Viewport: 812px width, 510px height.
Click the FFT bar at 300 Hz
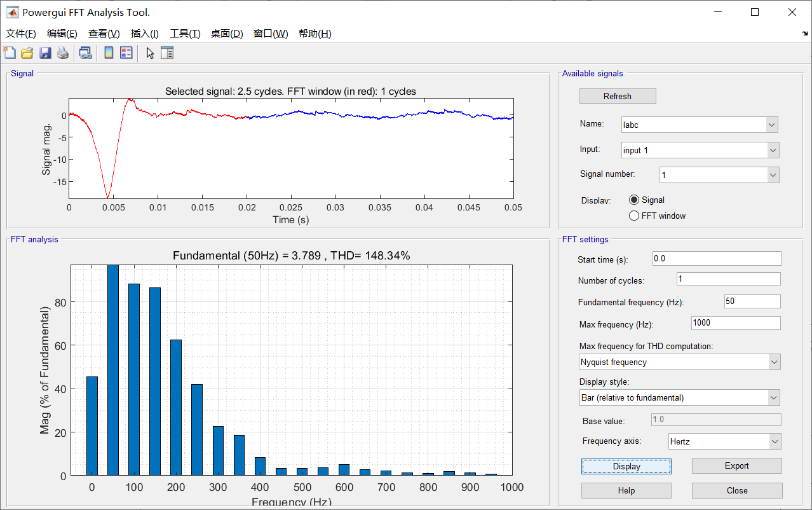(218, 451)
